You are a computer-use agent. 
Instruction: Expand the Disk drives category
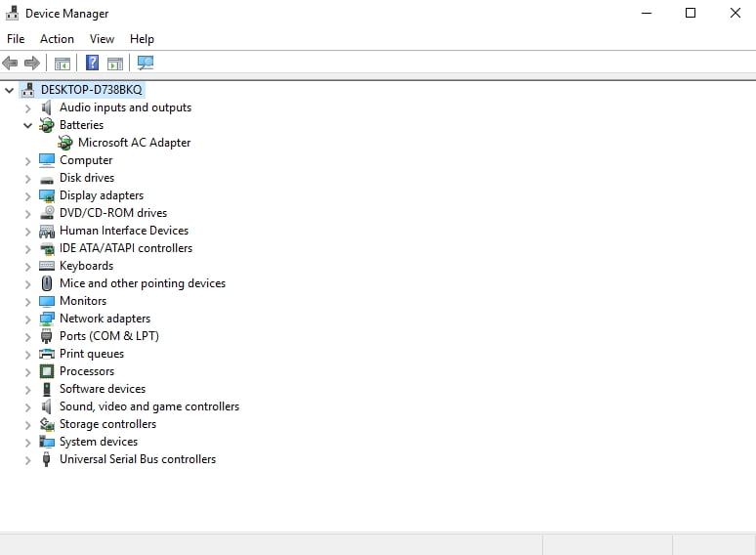point(27,178)
